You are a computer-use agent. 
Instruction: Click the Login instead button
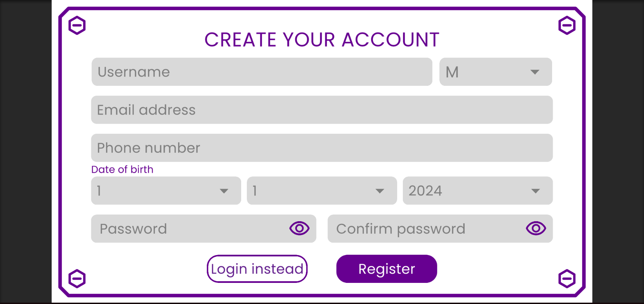(257, 269)
